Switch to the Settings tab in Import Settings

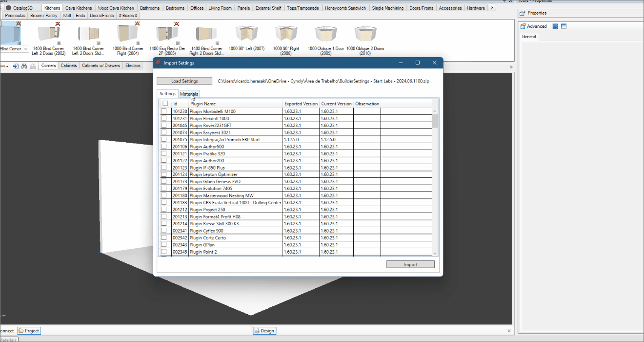point(167,94)
